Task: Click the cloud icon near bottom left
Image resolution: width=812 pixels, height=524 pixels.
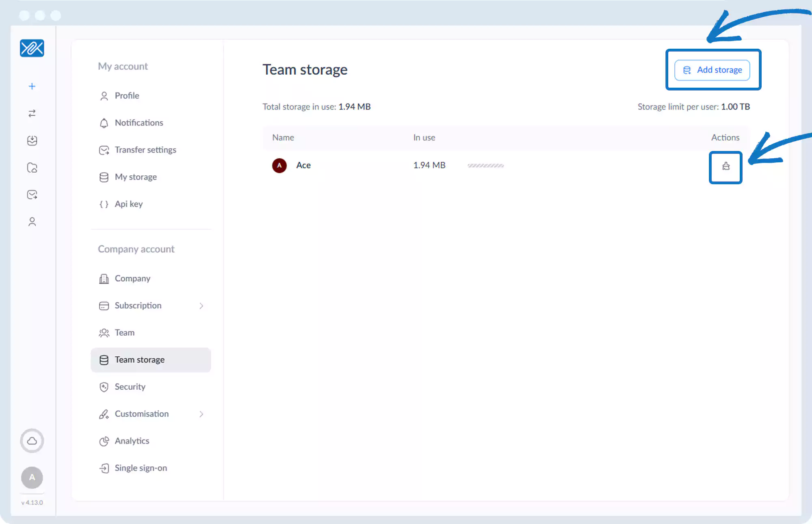Action: pyautogui.click(x=32, y=441)
